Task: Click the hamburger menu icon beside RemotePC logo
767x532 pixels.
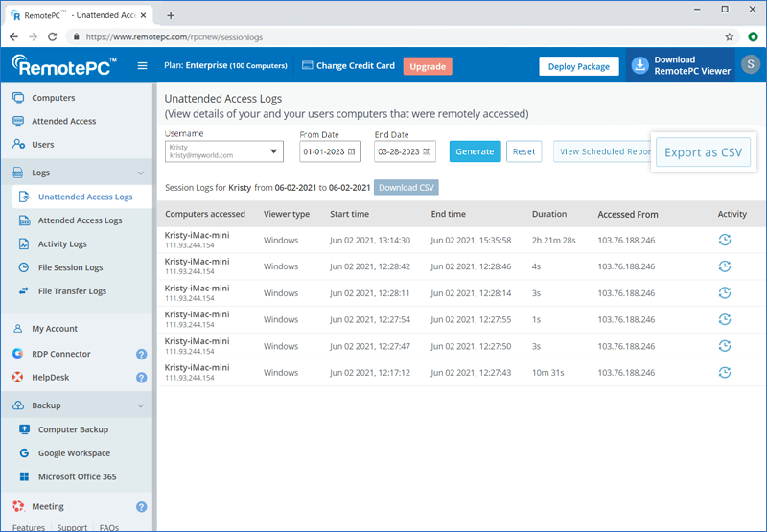Action: coord(143,66)
